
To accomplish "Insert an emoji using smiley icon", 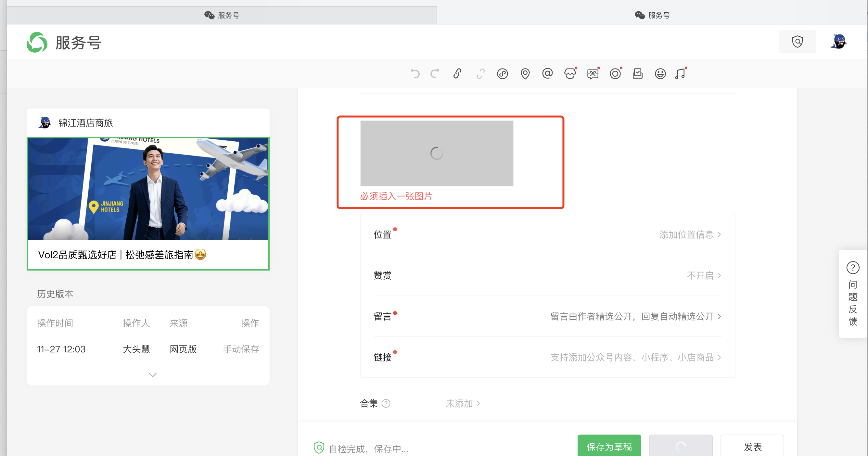I will 660,73.
